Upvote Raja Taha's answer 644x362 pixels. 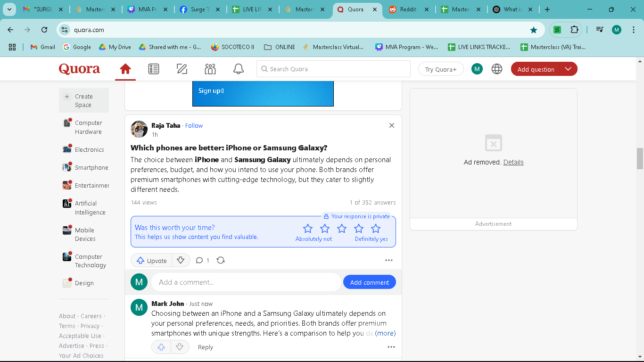coord(151,260)
